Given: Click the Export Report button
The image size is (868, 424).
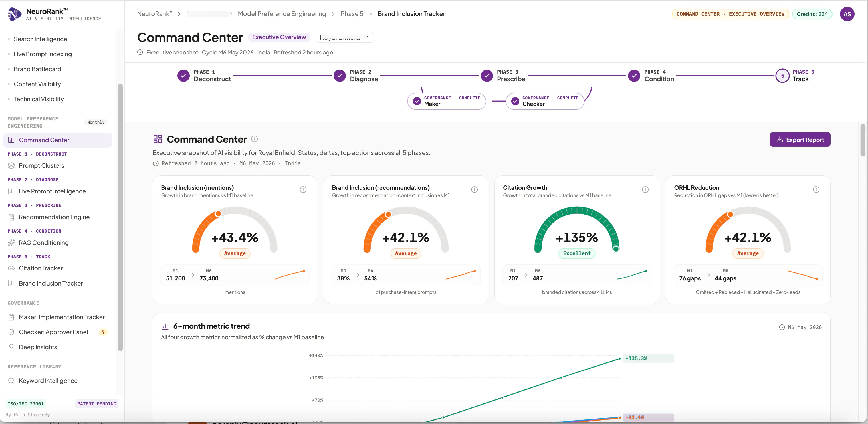Looking at the screenshot, I should [x=800, y=140].
